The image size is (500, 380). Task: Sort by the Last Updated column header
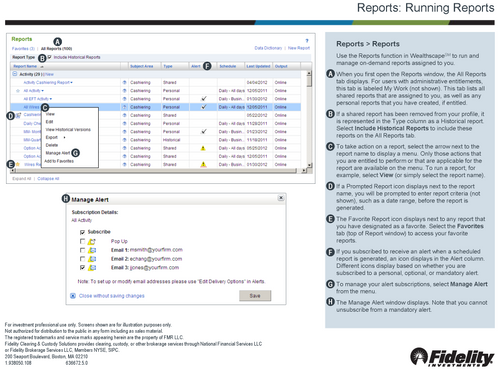point(258,66)
